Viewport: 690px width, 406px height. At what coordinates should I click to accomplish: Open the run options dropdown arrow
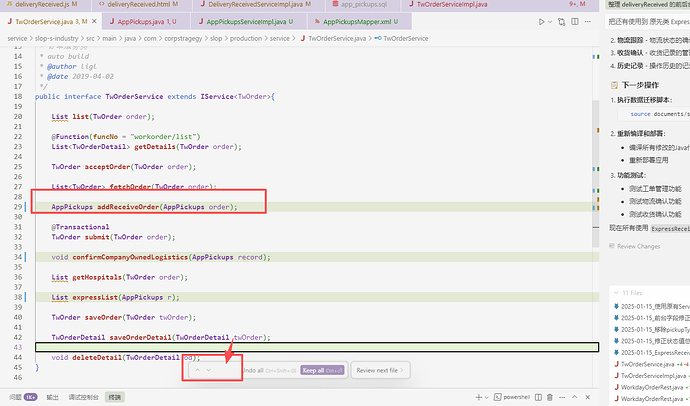click(550, 22)
